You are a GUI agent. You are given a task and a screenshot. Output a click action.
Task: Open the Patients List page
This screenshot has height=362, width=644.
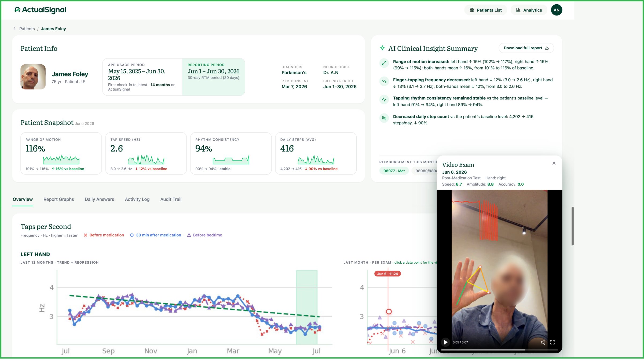485,10
